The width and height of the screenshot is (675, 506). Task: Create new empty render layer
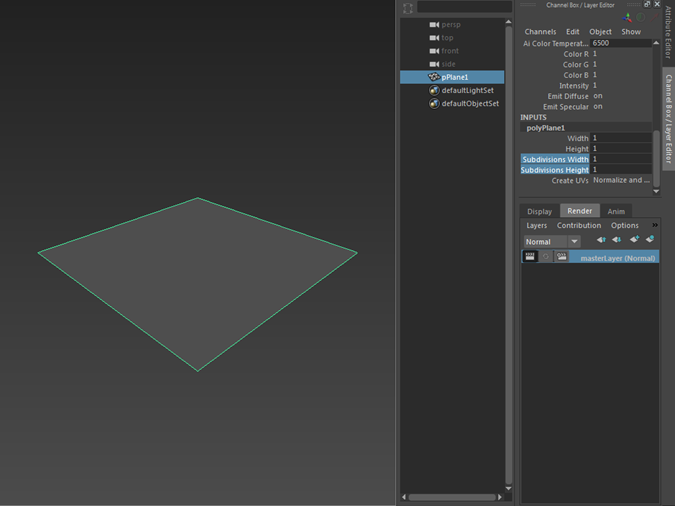tap(634, 239)
